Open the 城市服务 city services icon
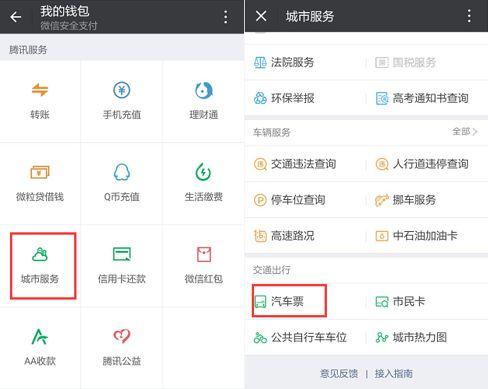 click(x=40, y=255)
